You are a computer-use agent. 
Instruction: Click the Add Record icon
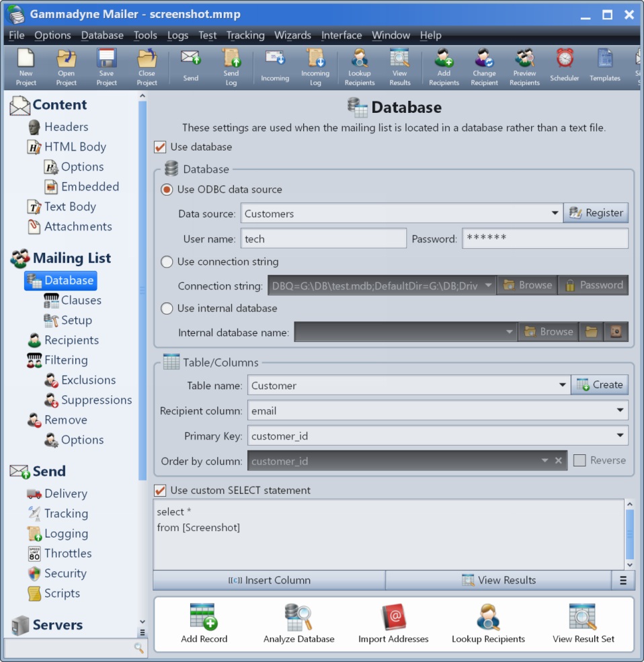pyautogui.click(x=204, y=623)
